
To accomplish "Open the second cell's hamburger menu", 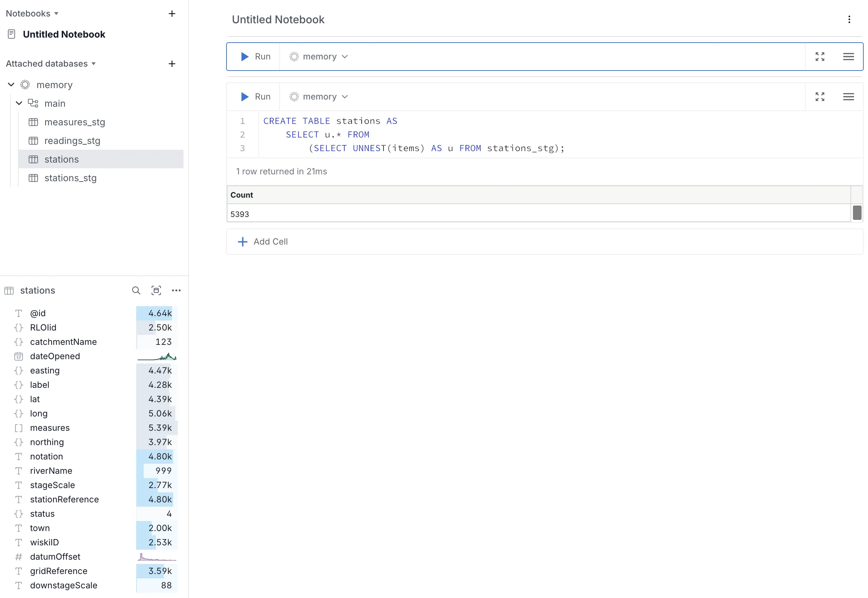I will pos(848,97).
